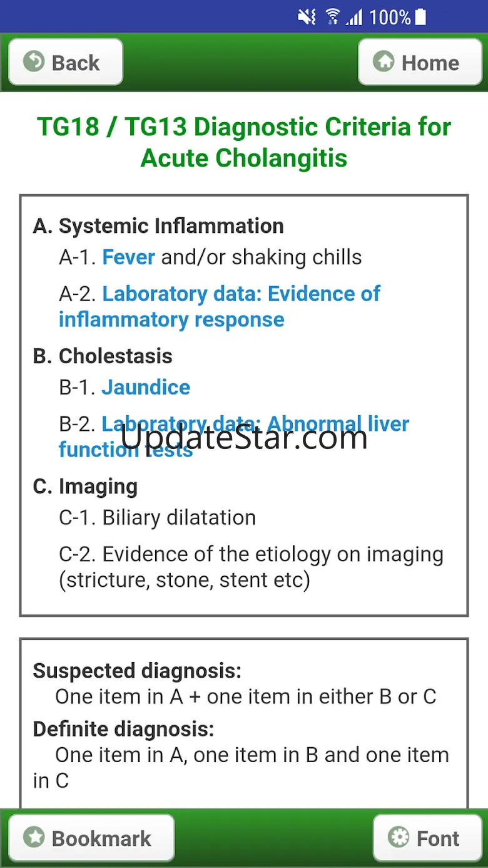Tap the muted sound status icon
This screenshot has width=488, height=868.
pos(307,17)
